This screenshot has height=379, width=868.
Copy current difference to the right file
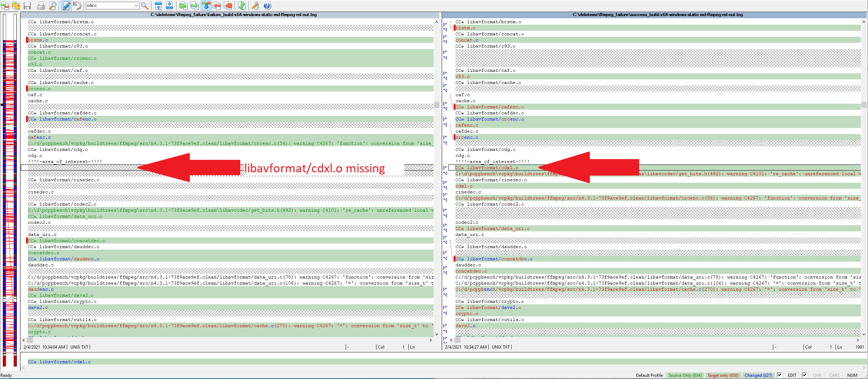click(x=183, y=6)
